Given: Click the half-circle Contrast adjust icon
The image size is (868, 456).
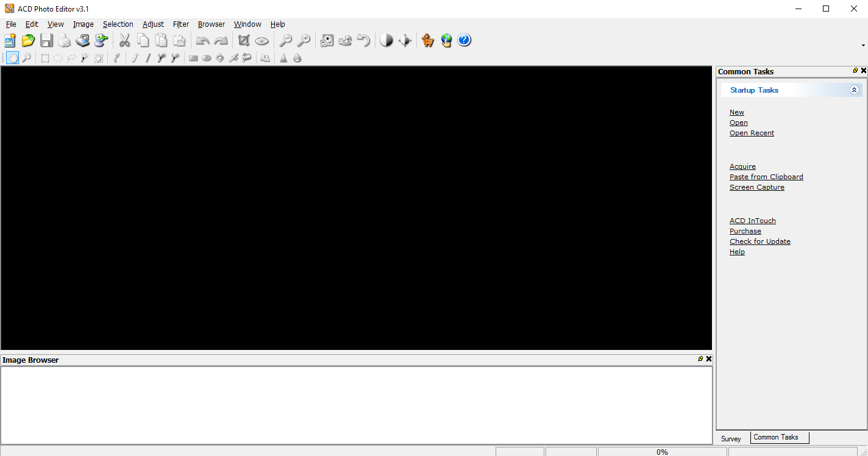Looking at the screenshot, I should pos(386,41).
